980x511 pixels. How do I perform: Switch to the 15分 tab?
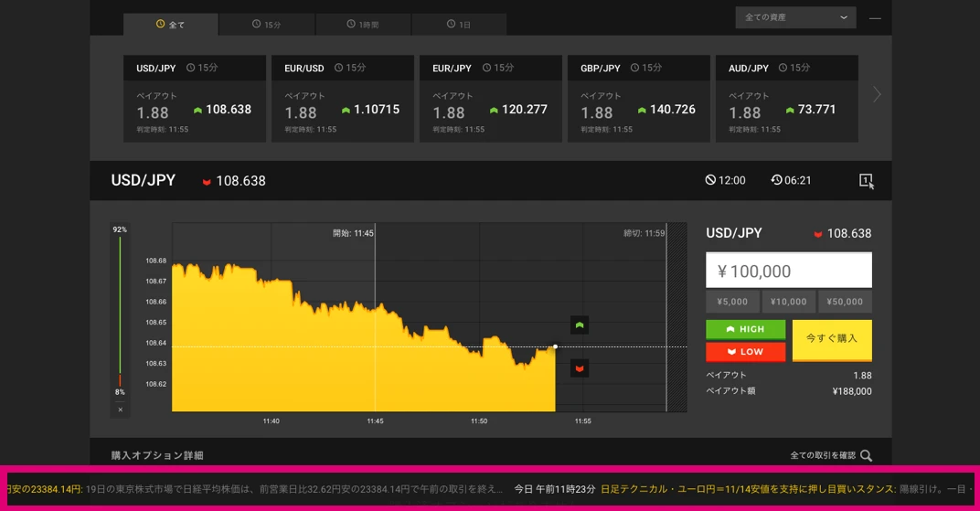[x=267, y=25]
